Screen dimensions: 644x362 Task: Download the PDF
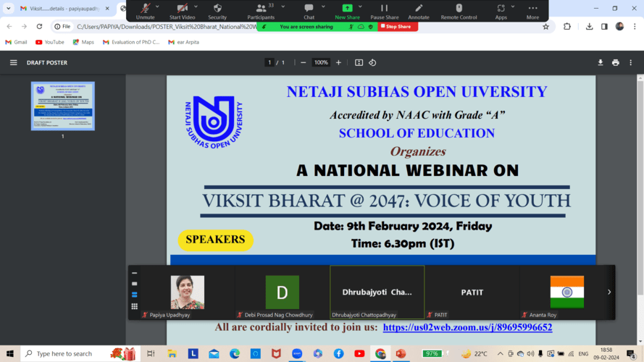pos(601,63)
